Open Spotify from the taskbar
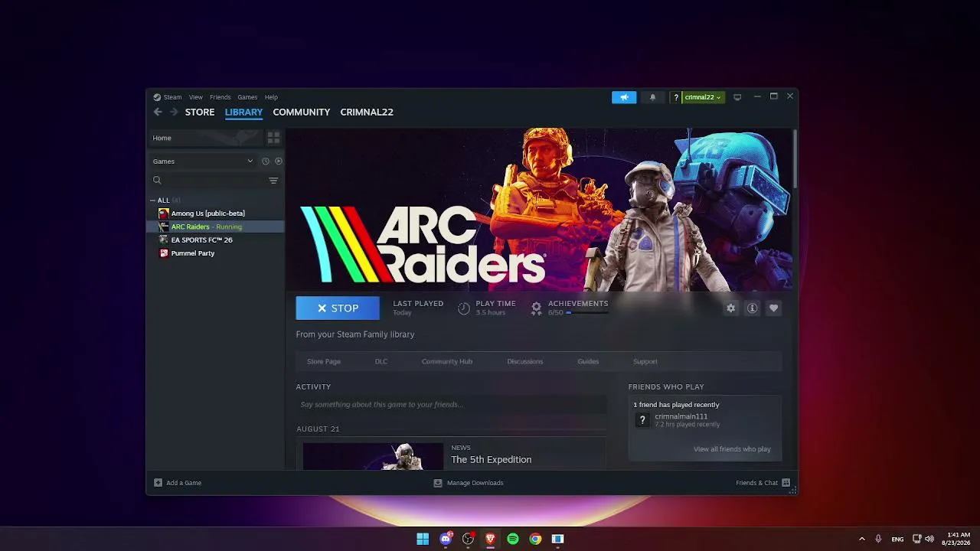Screen dimensions: 980x551 click(513, 539)
